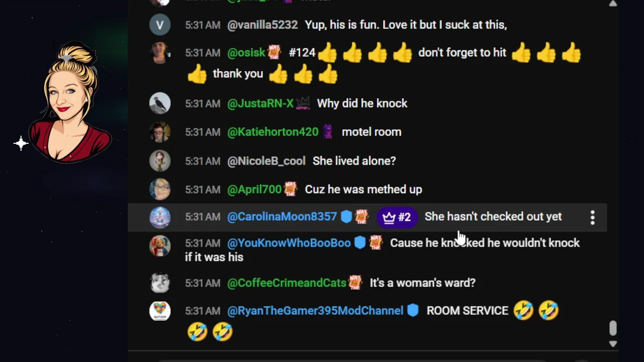Click the membership badge beside CoffeeCrimeandCats
Viewport: 644px width, 362px height.
click(x=355, y=283)
